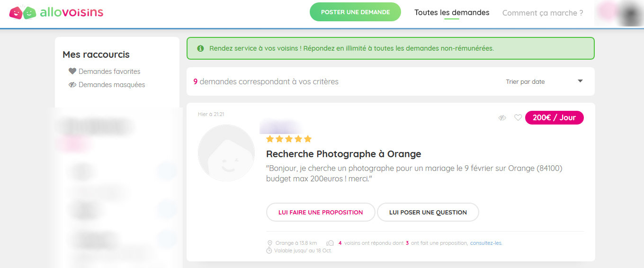
Task: Click the heart icon beside Demandes favorites
Action: tap(72, 71)
